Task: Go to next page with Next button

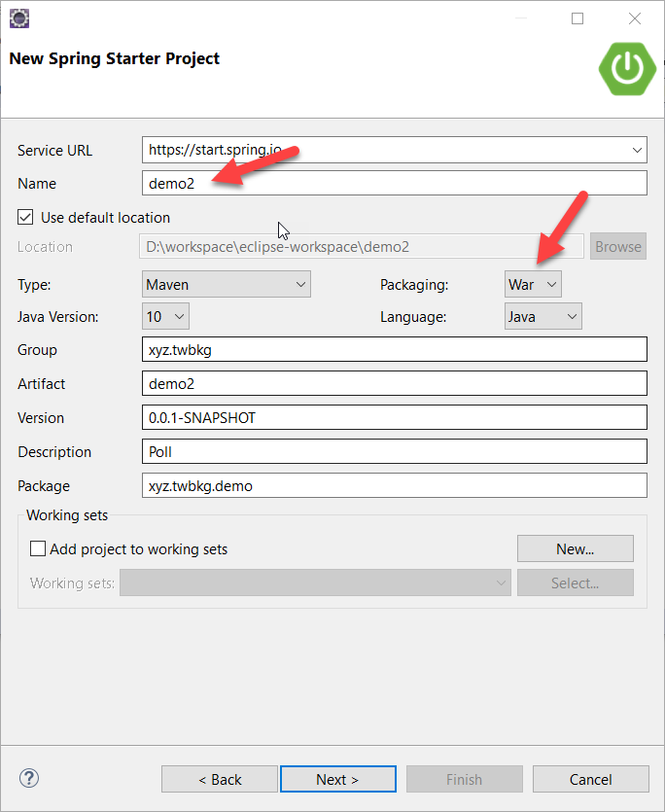Action: [x=338, y=779]
